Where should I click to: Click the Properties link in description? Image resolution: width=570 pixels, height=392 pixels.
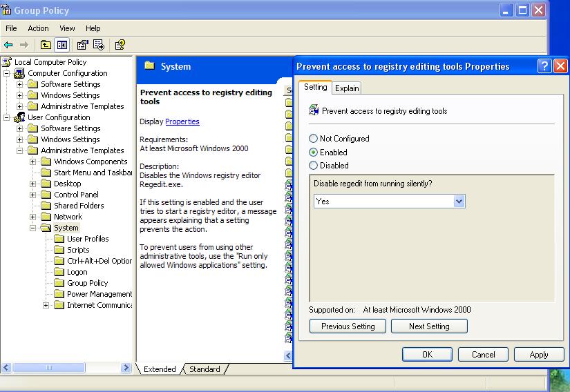182,121
